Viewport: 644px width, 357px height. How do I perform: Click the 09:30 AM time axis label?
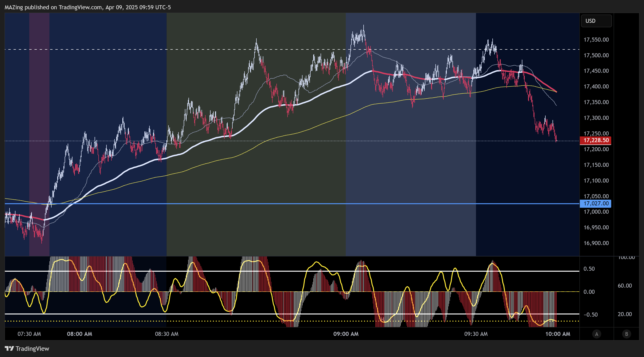(x=476, y=334)
